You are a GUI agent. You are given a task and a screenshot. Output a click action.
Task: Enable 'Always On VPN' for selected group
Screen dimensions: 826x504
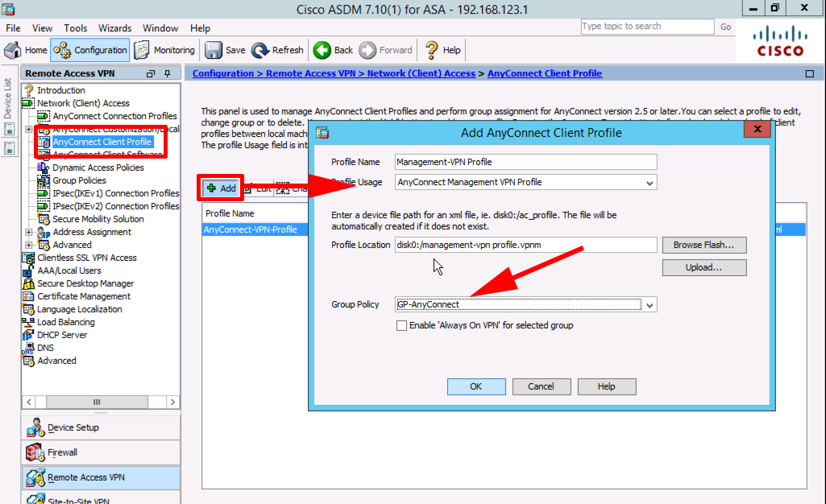(x=401, y=325)
